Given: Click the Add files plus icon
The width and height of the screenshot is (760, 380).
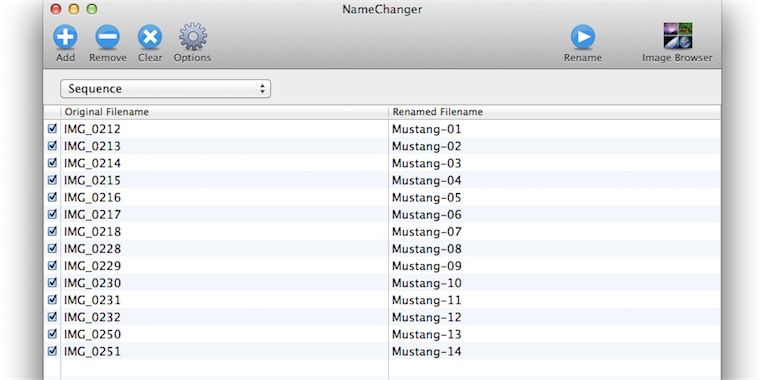Looking at the screenshot, I should [x=65, y=37].
